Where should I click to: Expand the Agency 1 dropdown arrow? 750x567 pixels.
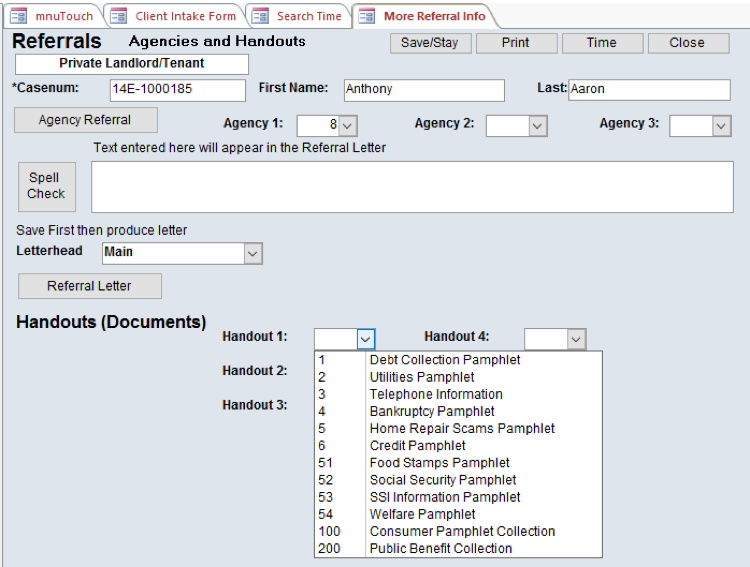(347, 126)
